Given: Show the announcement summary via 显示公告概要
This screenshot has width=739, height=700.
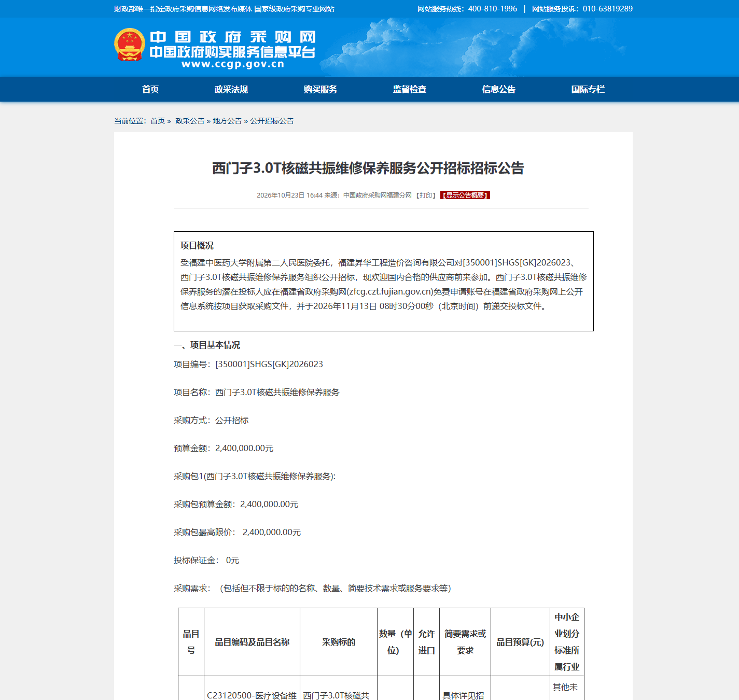Looking at the screenshot, I should click(x=465, y=195).
